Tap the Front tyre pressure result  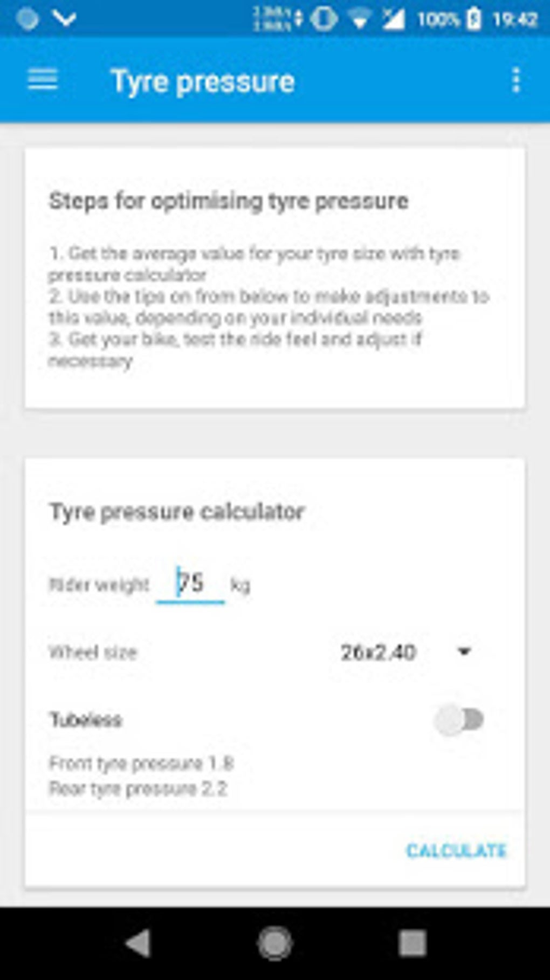141,763
